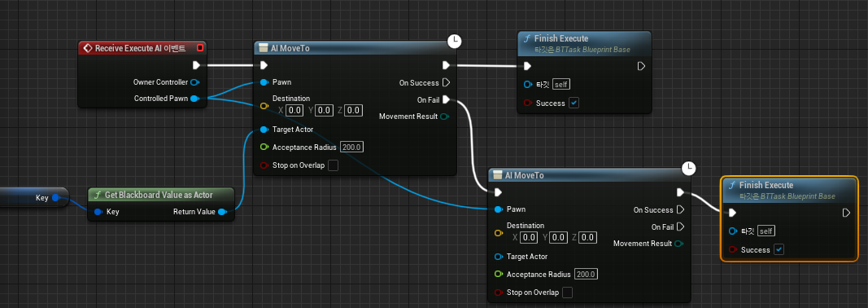Click the Key variable node's output pin
868x308 pixels.
55,197
